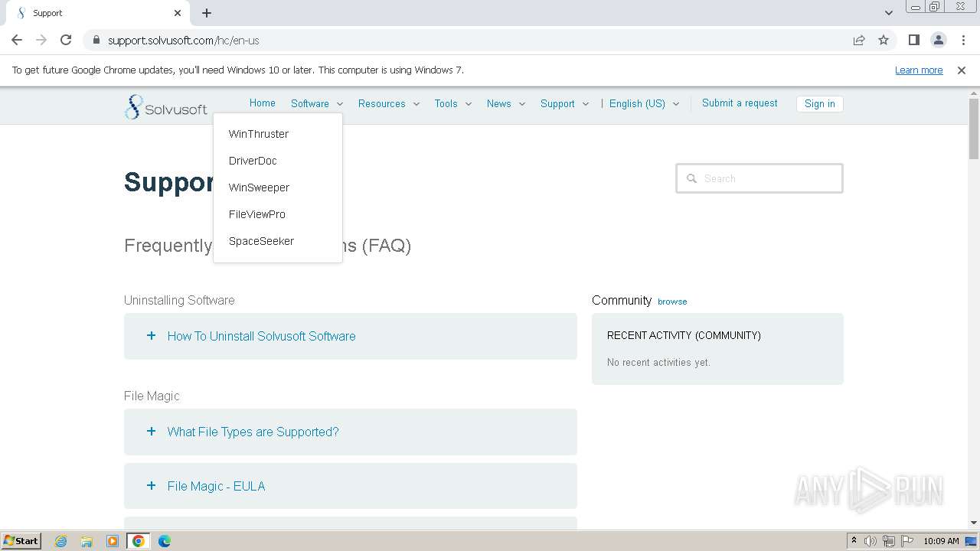Go back using the browser back arrow
Viewport: 980px width, 551px height.
pos(17,40)
